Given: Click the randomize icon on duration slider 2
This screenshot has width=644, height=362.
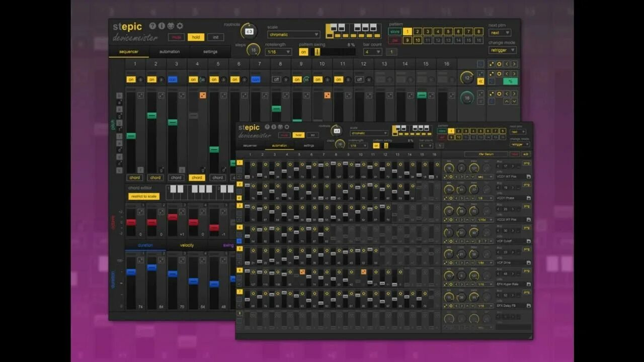Looking at the screenshot, I should pyautogui.click(x=162, y=260).
